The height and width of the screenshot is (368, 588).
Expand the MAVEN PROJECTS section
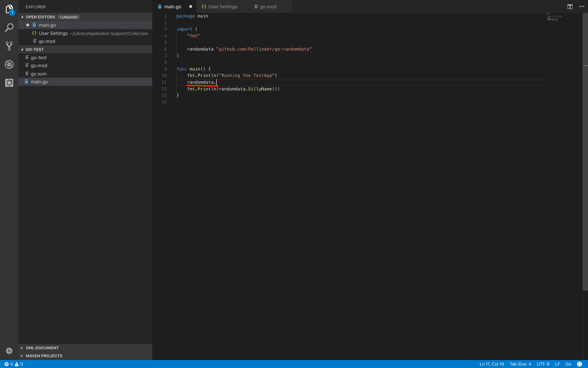point(21,356)
